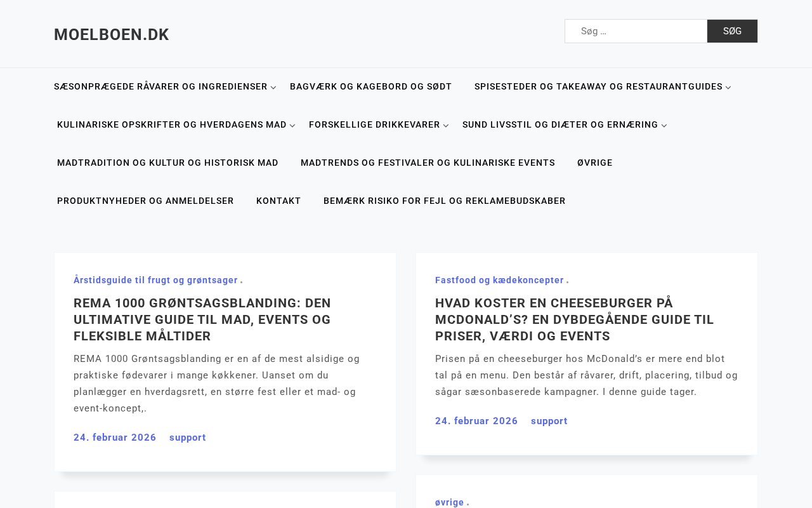The image size is (812, 508).
Task: Click the date under the McDonald's article
Action: [x=476, y=421]
